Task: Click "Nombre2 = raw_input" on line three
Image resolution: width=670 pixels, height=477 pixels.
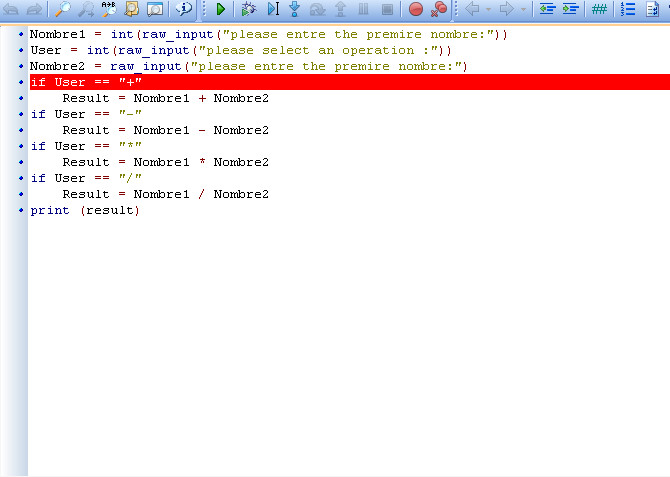Action: click(106, 66)
